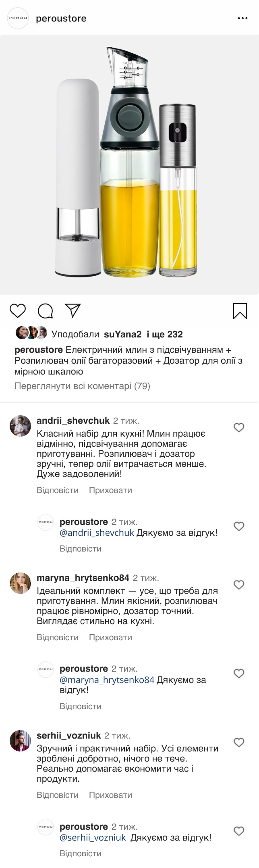Like peroustore's reply to andrii_shevchuk
Image resolution: width=259 pixels, height=868 pixels.
[x=239, y=526]
